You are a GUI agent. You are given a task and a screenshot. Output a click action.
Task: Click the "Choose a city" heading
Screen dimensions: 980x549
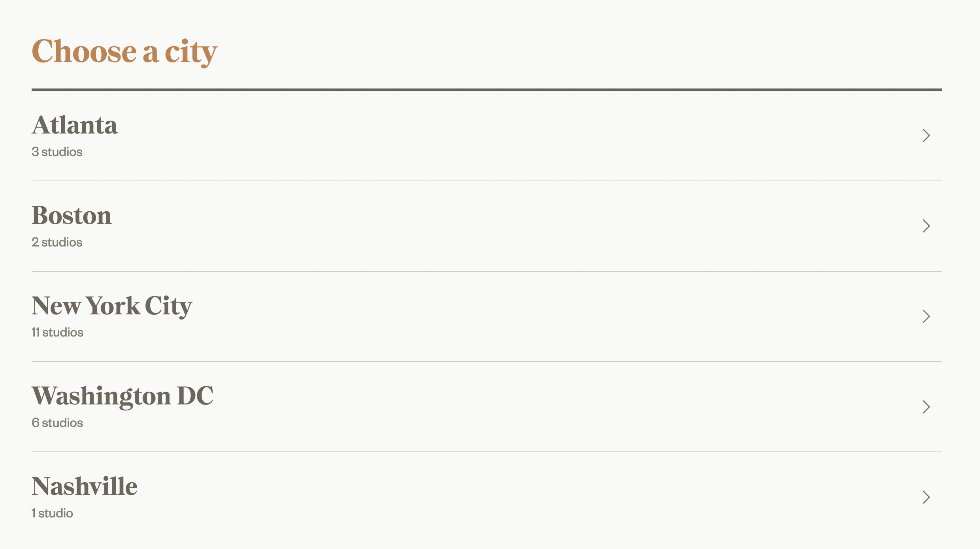coord(124,52)
